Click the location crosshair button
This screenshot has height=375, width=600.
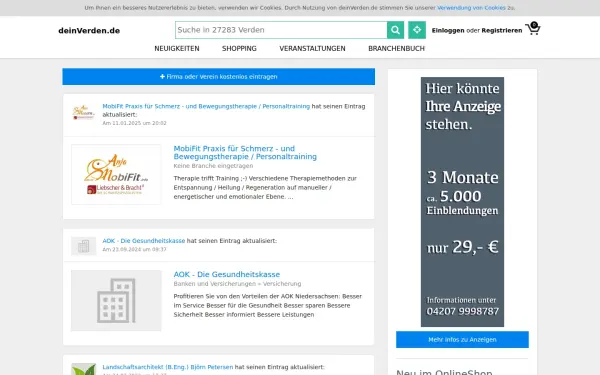click(x=417, y=30)
